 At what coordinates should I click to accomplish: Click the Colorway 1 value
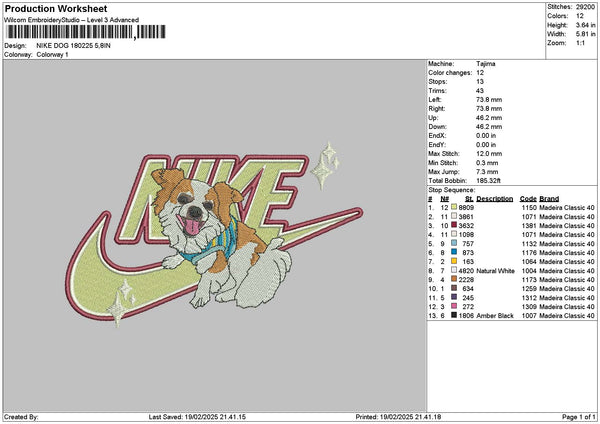click(x=52, y=55)
